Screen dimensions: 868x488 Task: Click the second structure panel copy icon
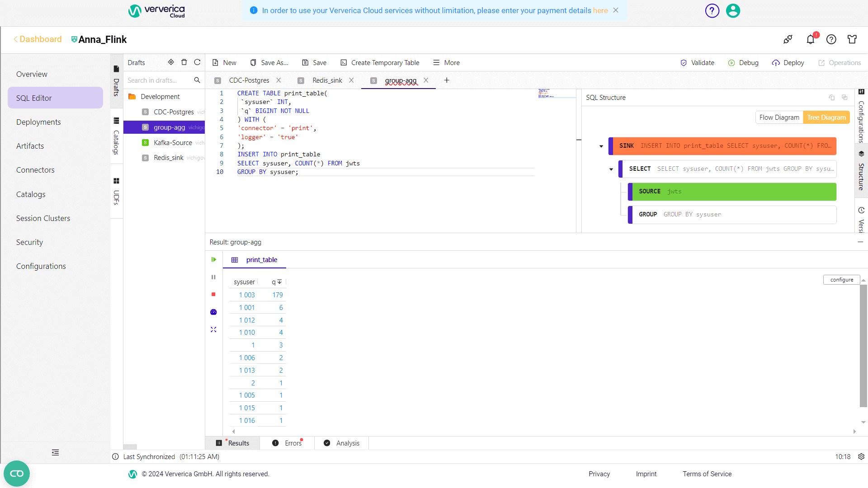tap(844, 97)
